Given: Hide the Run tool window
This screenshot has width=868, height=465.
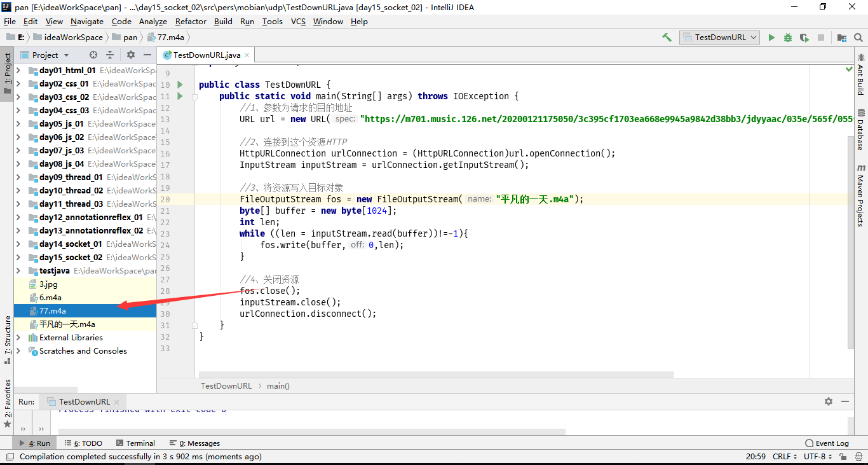Looking at the screenshot, I should pyautogui.click(x=845, y=401).
